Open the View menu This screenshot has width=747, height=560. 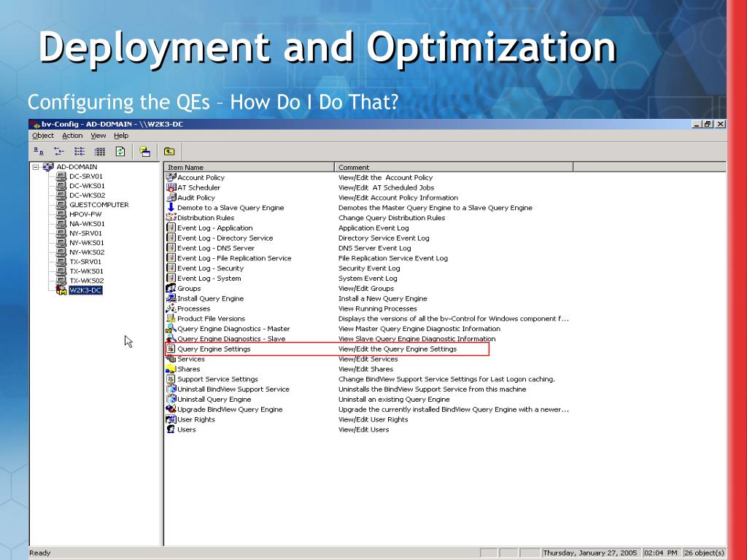click(x=98, y=136)
